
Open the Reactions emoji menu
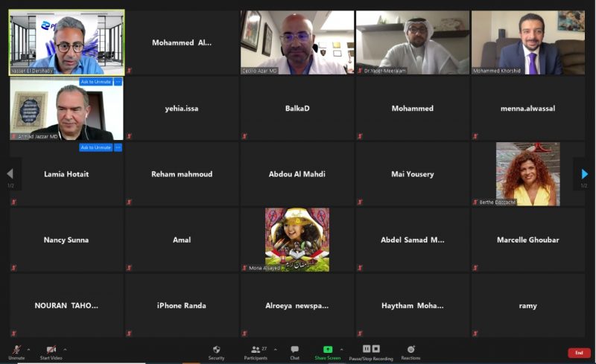click(410, 349)
